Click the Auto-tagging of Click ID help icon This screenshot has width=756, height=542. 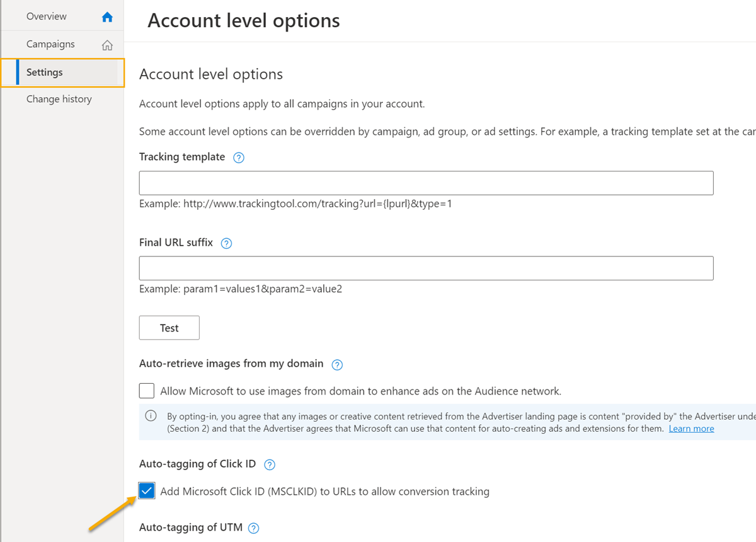point(270,465)
